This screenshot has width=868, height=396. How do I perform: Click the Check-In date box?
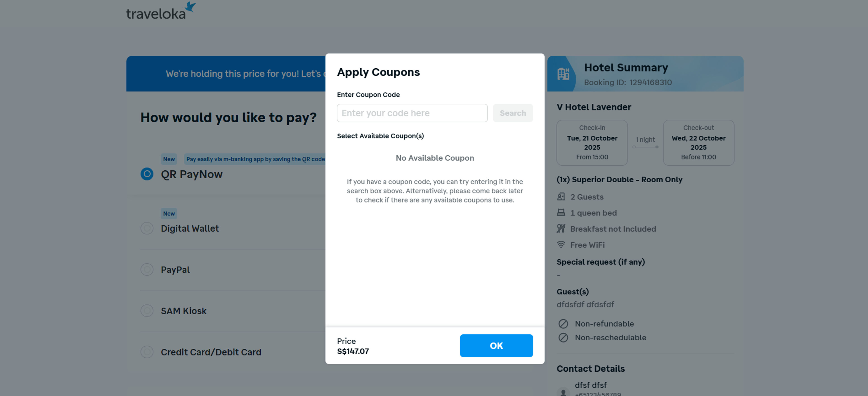point(592,143)
